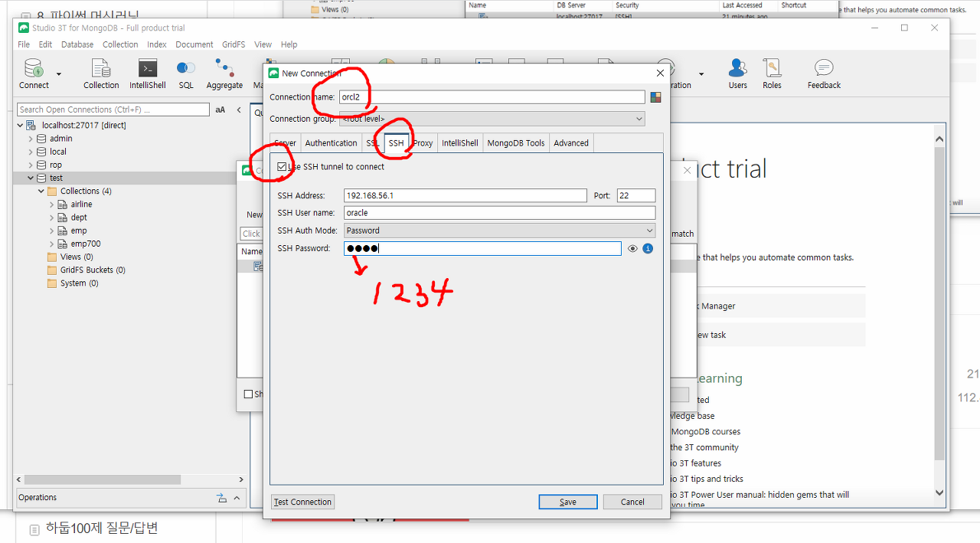Expand the airline collection node
Image resolution: width=980 pixels, height=543 pixels.
(x=52, y=204)
